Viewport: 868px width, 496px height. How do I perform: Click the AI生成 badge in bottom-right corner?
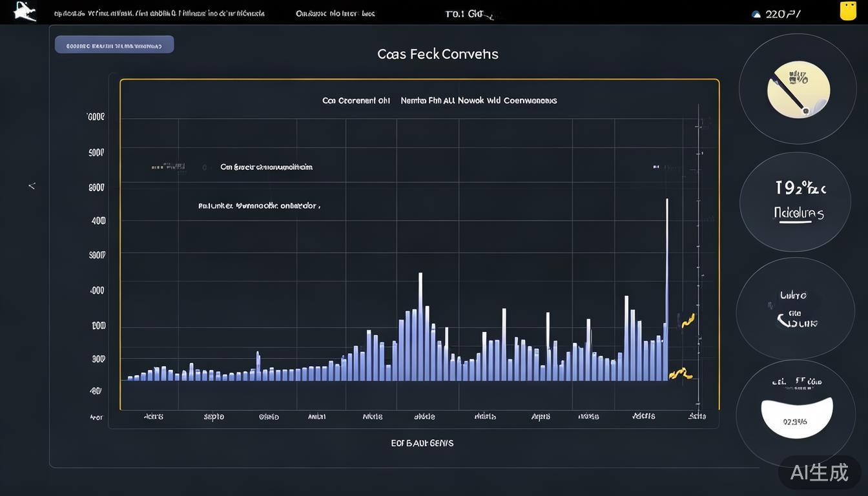click(x=819, y=472)
